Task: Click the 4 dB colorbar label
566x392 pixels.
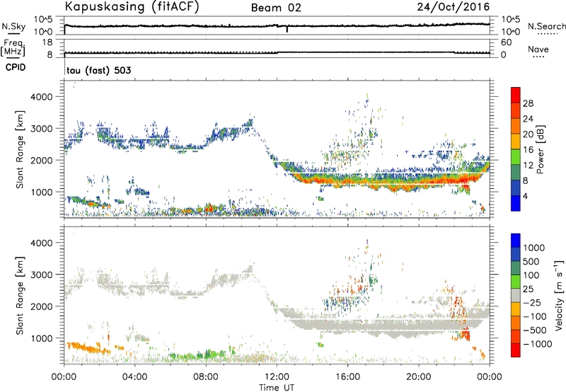Action: [x=525, y=197]
